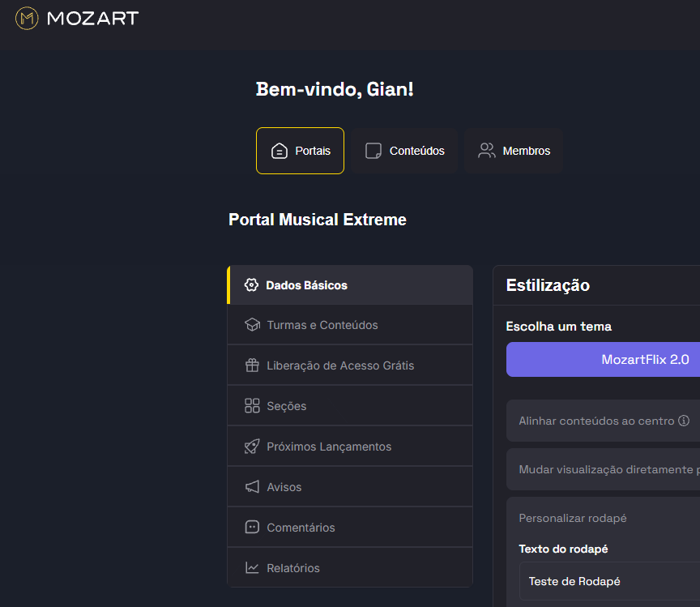Toggle Alinhar conteúdos ao centro option

point(595,421)
